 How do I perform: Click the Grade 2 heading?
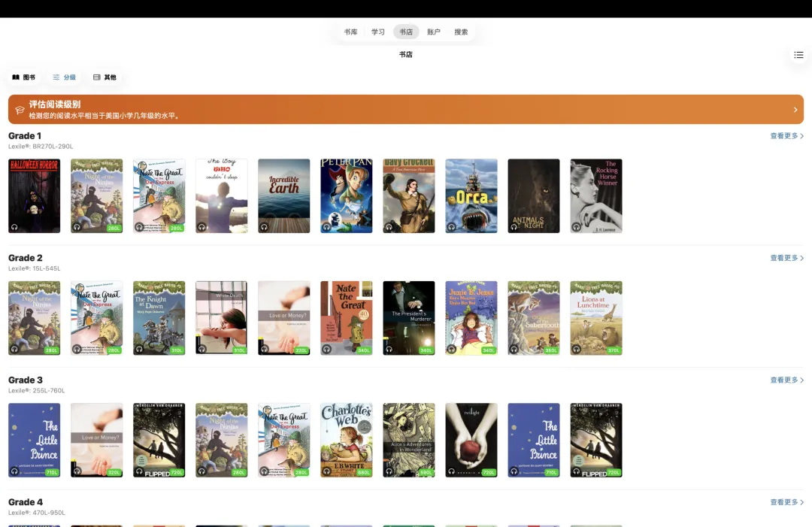(26, 259)
